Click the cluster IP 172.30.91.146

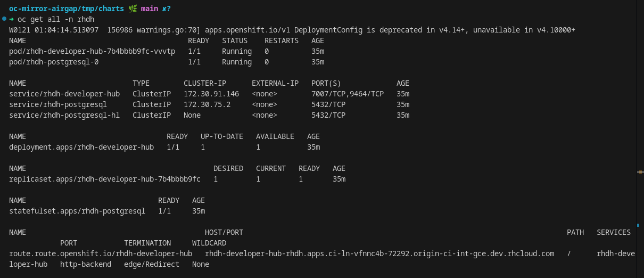tap(211, 94)
